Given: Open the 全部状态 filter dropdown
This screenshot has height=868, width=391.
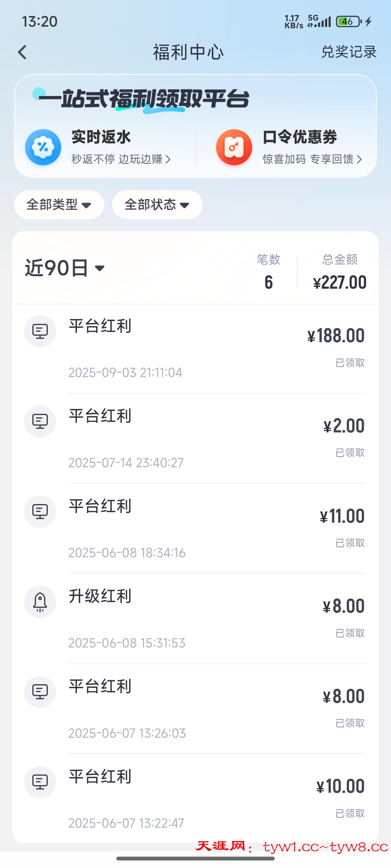Looking at the screenshot, I should (157, 205).
